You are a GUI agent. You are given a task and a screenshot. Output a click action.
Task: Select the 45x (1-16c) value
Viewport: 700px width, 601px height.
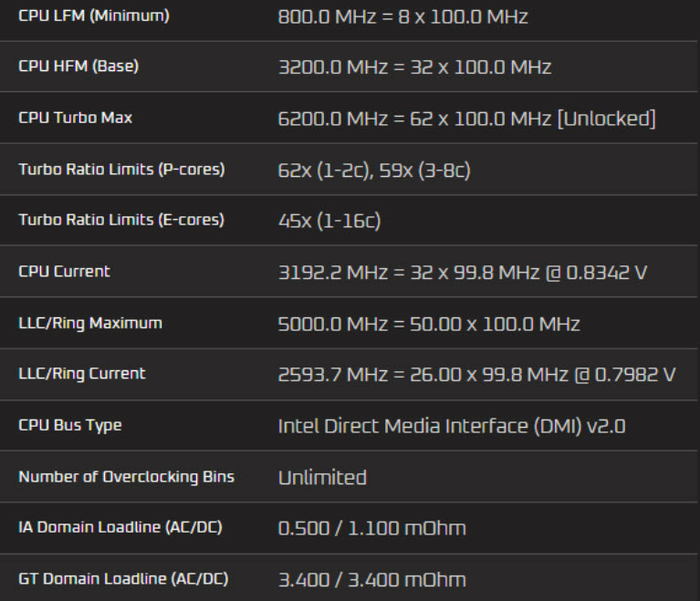[329, 221]
